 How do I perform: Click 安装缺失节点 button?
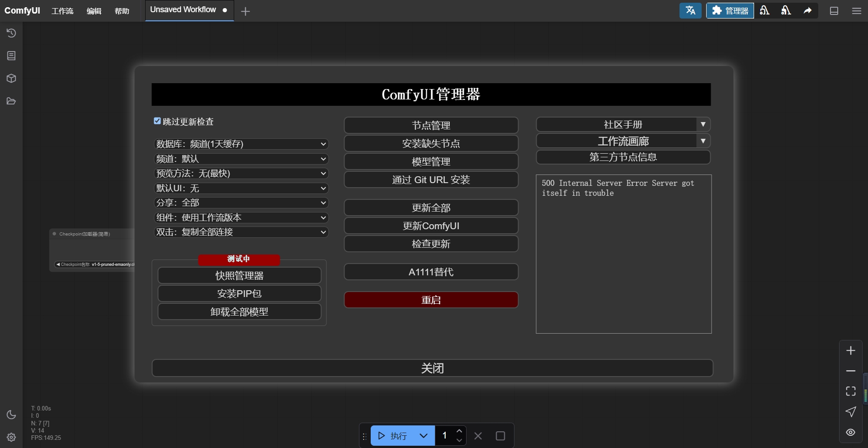coord(431,143)
